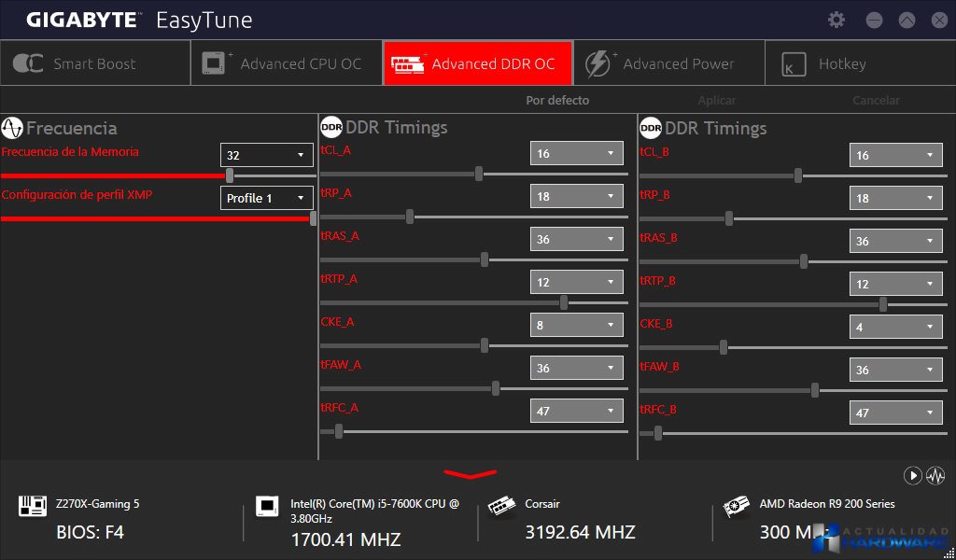956x560 pixels.
Task: Open the tCL_A timing dropdown
Action: (x=576, y=153)
